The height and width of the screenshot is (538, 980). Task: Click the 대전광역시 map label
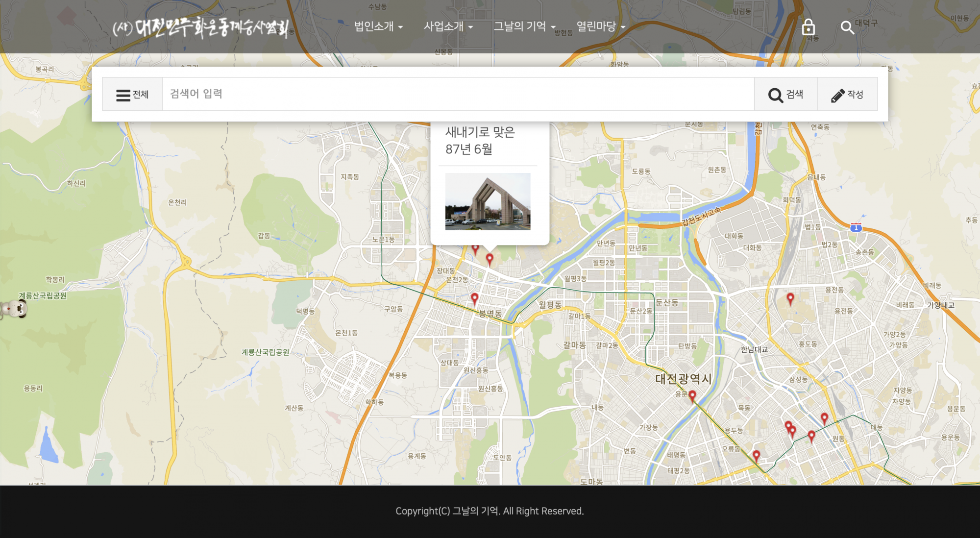coord(683,379)
